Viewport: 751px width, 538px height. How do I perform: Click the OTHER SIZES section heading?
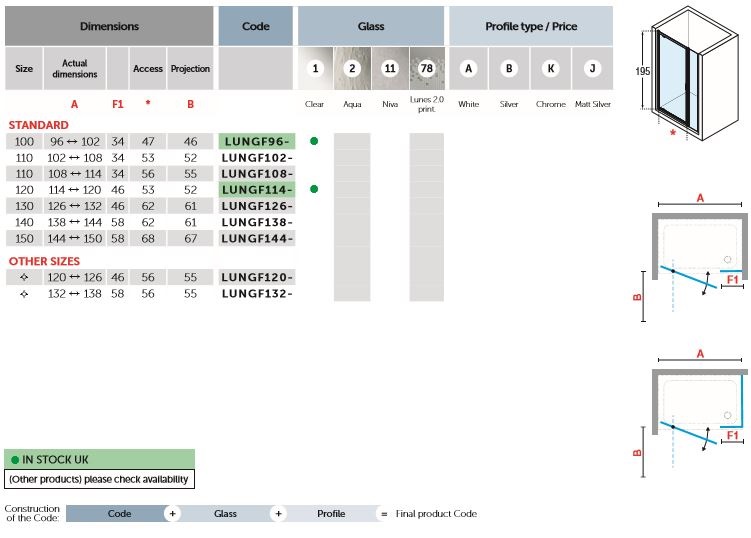(x=44, y=261)
